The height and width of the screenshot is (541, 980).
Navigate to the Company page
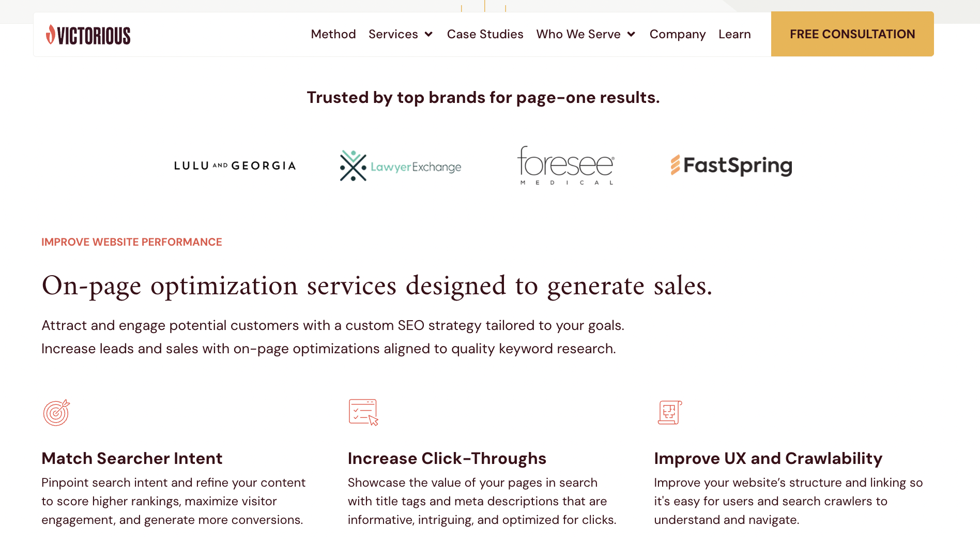tap(677, 34)
